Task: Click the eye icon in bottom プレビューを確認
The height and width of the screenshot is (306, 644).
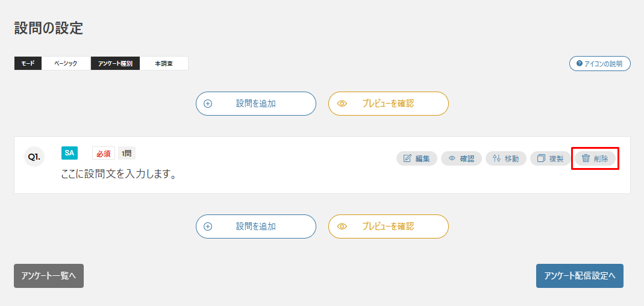Action: tap(342, 226)
